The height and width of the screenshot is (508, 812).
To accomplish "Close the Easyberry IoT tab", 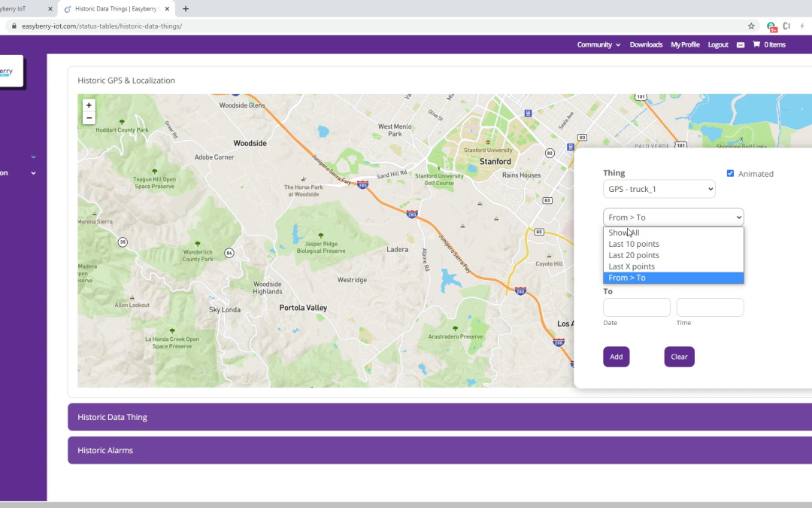I will tap(50, 9).
